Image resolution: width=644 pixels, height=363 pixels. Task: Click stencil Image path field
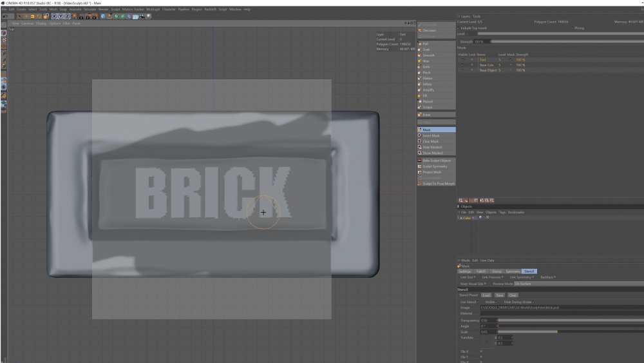point(562,308)
